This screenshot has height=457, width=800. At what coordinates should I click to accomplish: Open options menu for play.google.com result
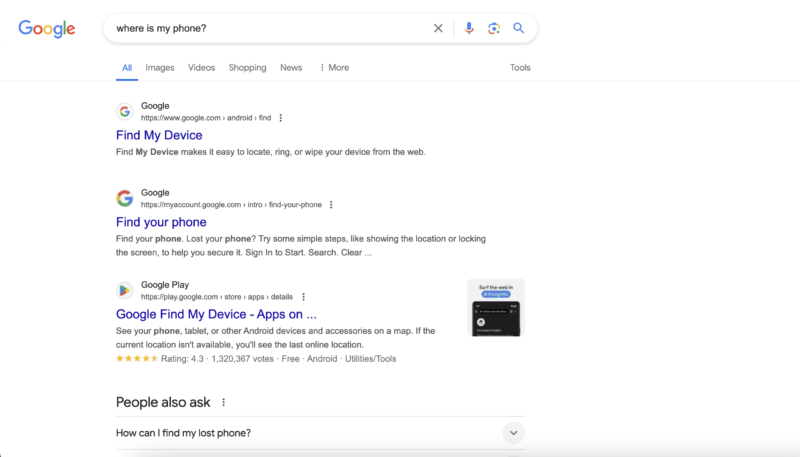coord(304,297)
